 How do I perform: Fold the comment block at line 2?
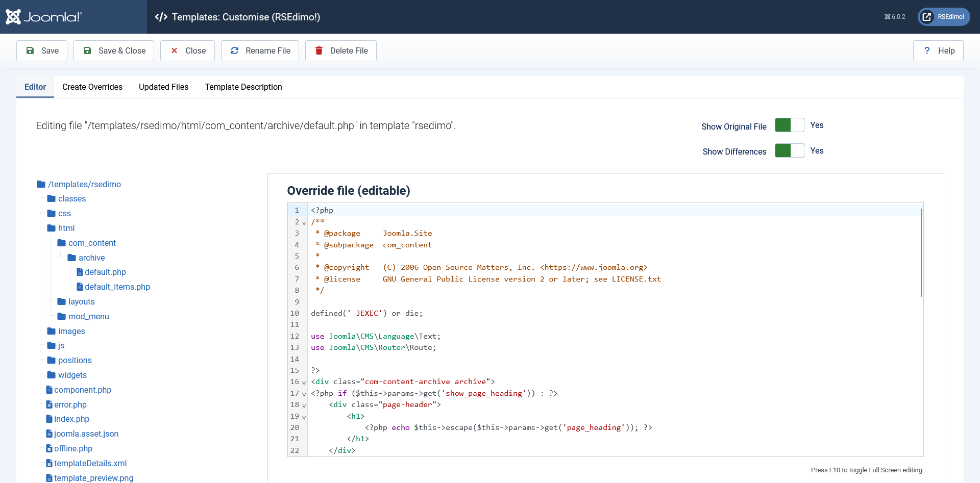click(x=304, y=223)
